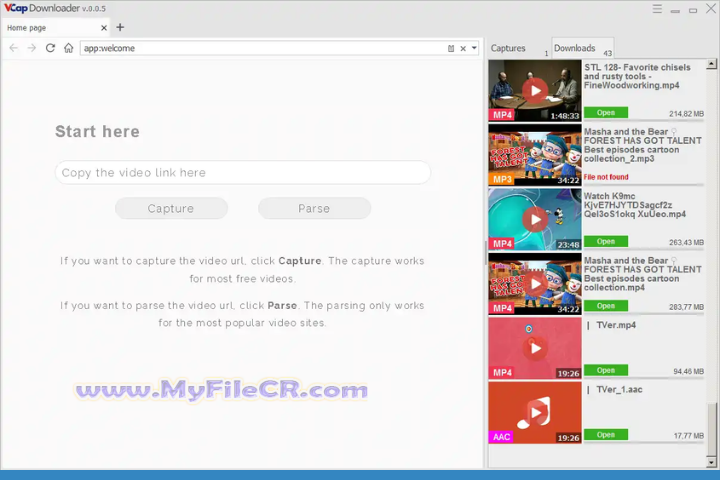Select the Masha collection_2.mp3 thumbnail

(535, 155)
